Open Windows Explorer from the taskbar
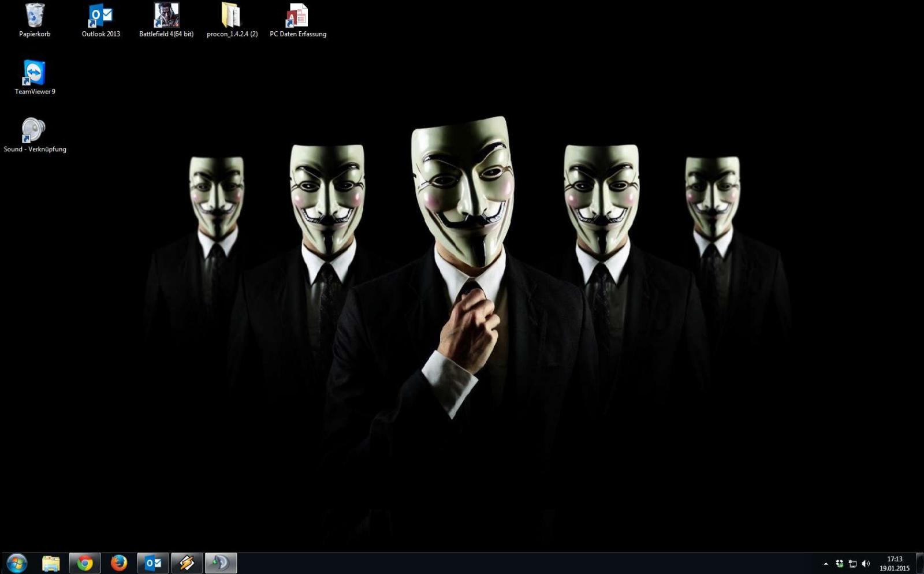924x574 pixels. coord(51,563)
